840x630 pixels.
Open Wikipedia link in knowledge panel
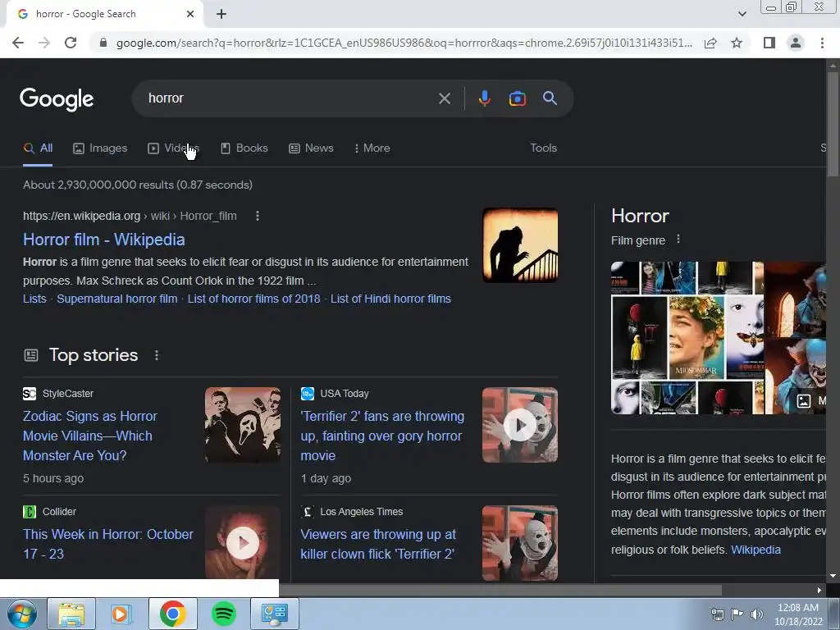click(756, 550)
